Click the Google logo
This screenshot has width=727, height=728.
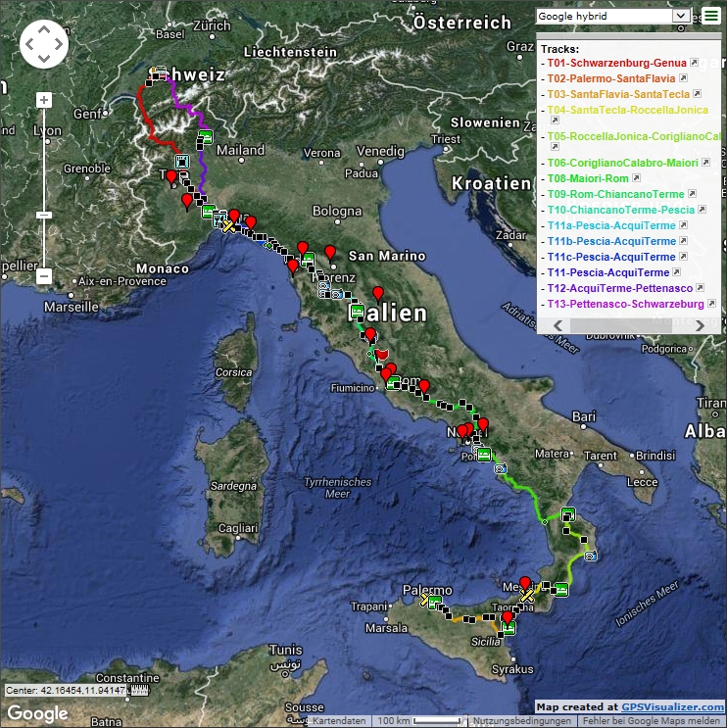pos(37,713)
